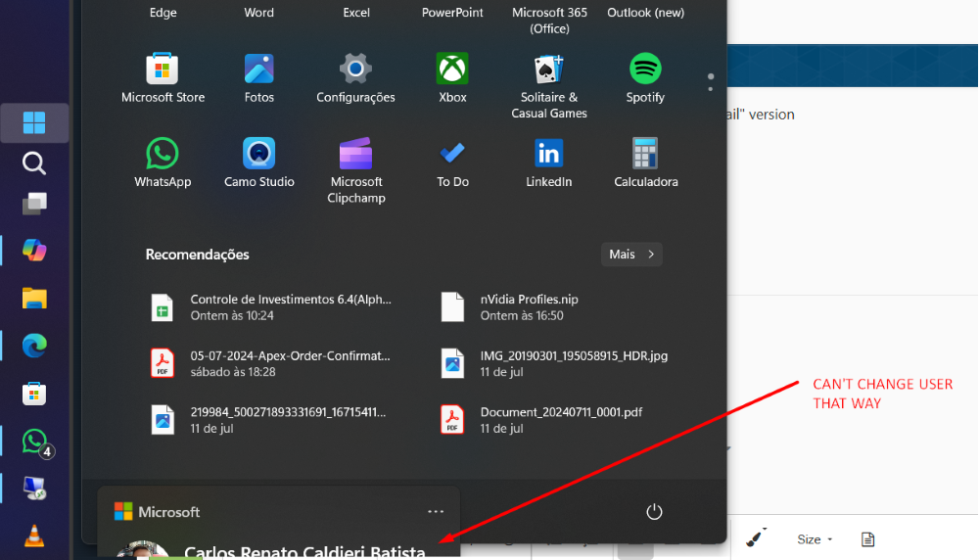Click the Recomendações heading
This screenshot has height=560, width=979.
point(198,255)
